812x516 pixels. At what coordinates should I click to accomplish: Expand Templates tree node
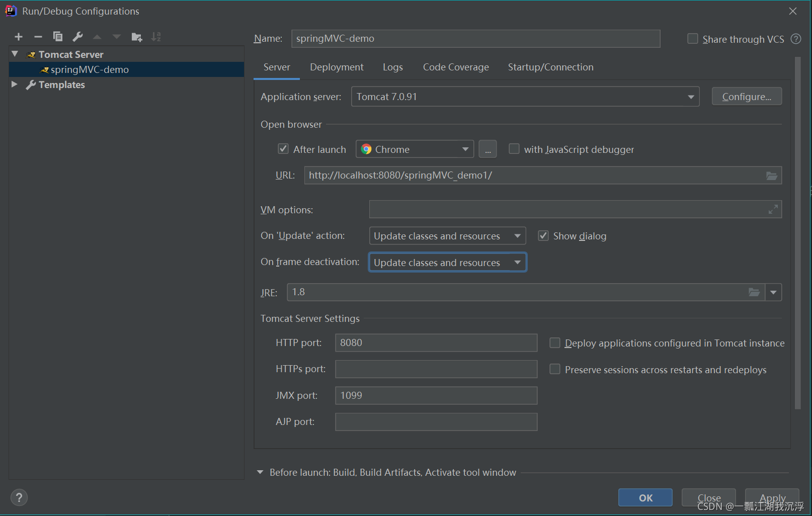15,84
